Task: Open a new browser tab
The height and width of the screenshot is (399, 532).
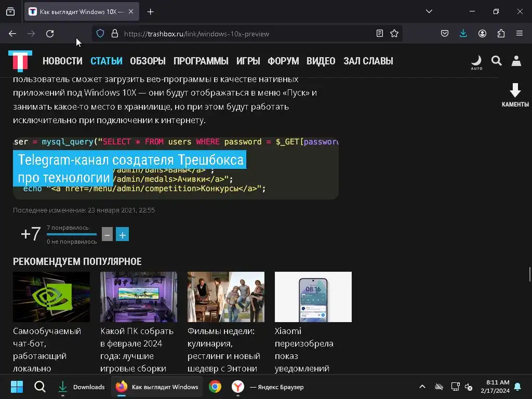Action: [151, 12]
